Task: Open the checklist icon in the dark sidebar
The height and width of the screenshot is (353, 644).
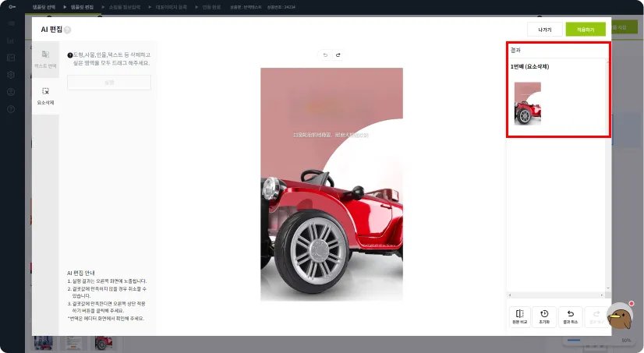Action: click(x=11, y=58)
